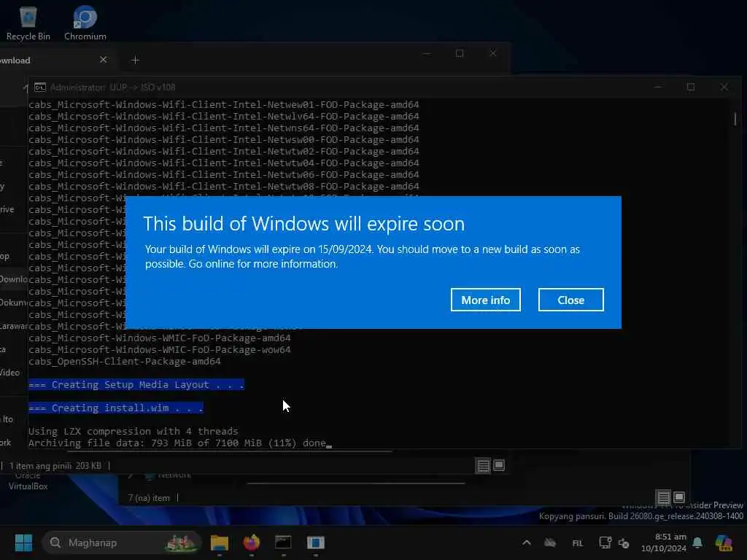
Task: Open the Copilot icon in the taskbar
Action: (724, 542)
